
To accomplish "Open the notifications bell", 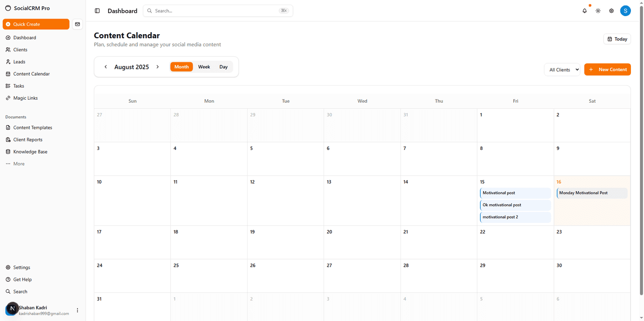I will [584, 11].
